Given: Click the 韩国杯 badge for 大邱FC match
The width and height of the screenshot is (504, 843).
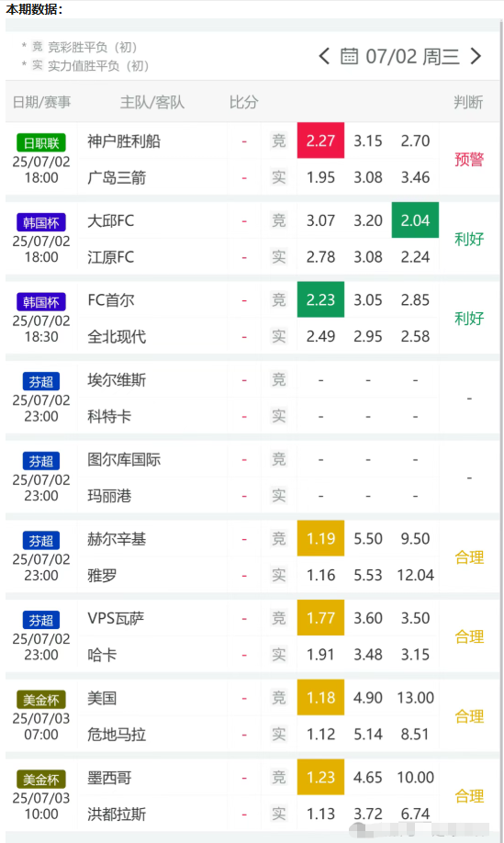Looking at the screenshot, I should (x=41, y=222).
